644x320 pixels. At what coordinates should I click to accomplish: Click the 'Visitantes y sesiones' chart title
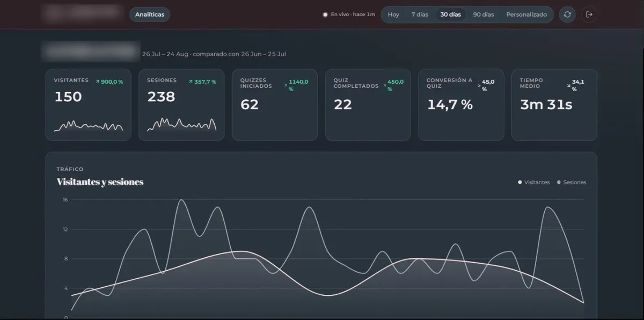tap(100, 182)
